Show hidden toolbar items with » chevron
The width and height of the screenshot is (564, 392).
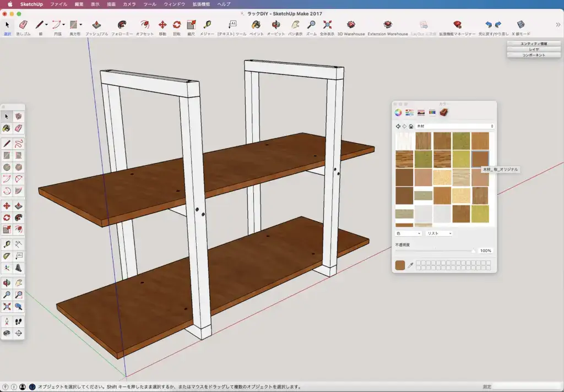(x=558, y=25)
